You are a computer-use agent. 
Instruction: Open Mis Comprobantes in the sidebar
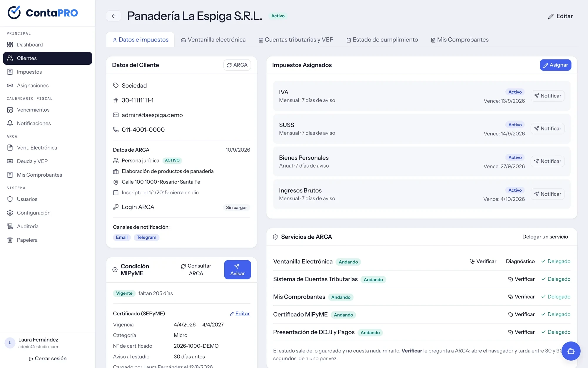[48, 175]
